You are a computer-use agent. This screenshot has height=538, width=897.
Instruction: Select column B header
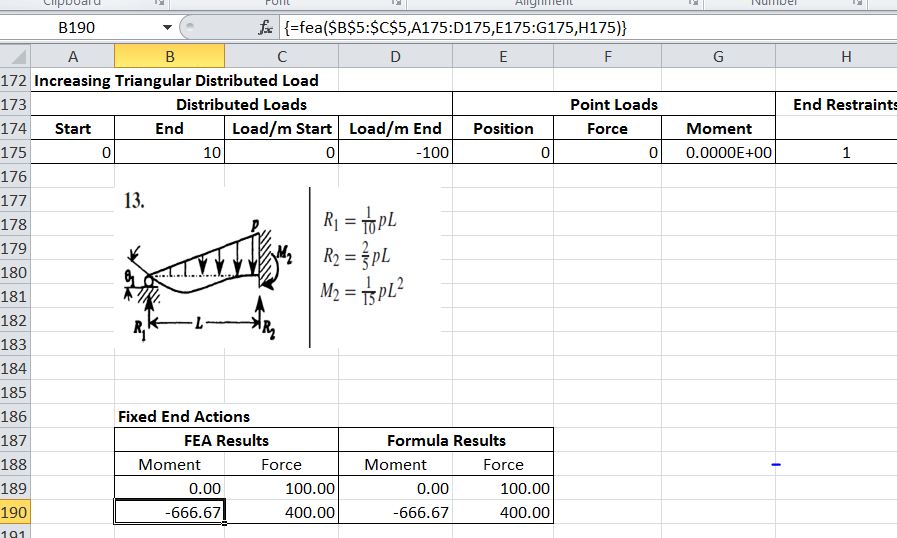tap(169, 57)
